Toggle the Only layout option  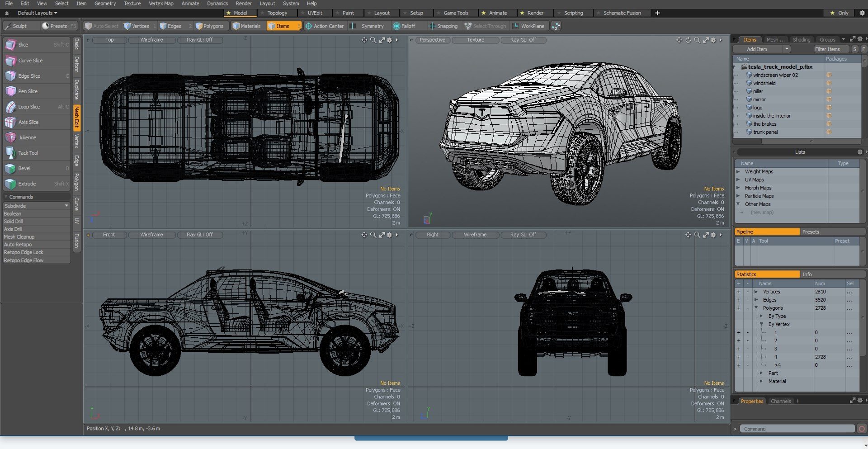click(840, 13)
